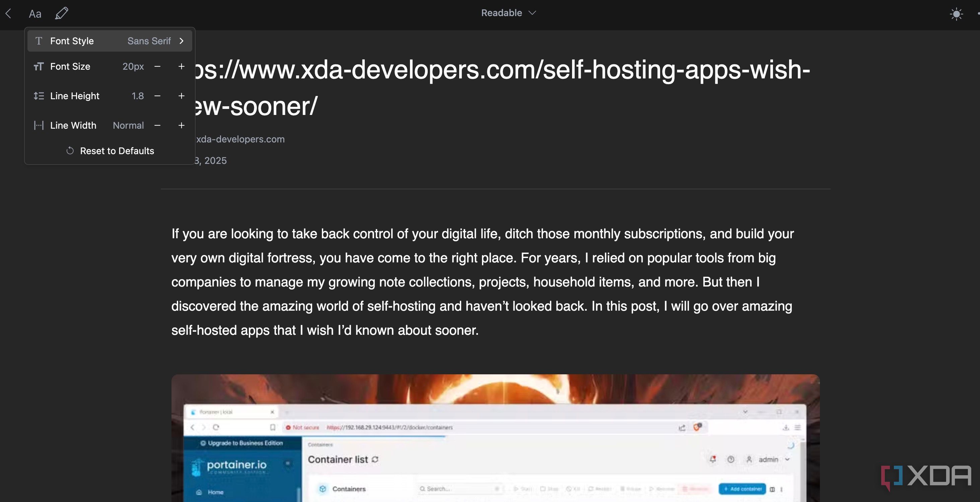Expand Font Style chevron arrow
This screenshot has height=502, width=980.
(x=182, y=41)
